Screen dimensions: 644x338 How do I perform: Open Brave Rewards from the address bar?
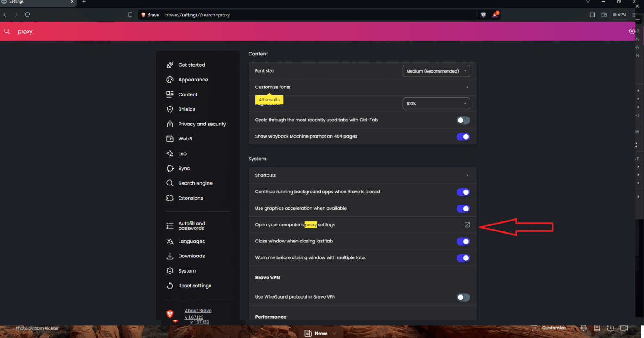click(496, 14)
